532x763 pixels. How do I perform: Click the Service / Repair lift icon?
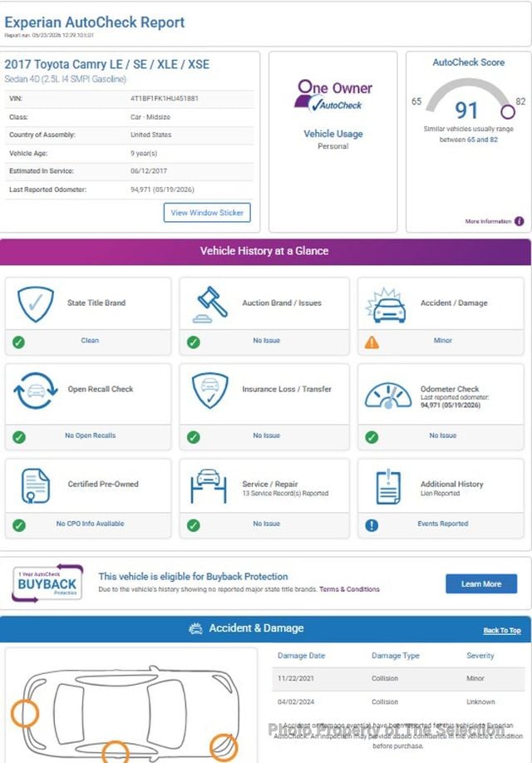coord(209,485)
